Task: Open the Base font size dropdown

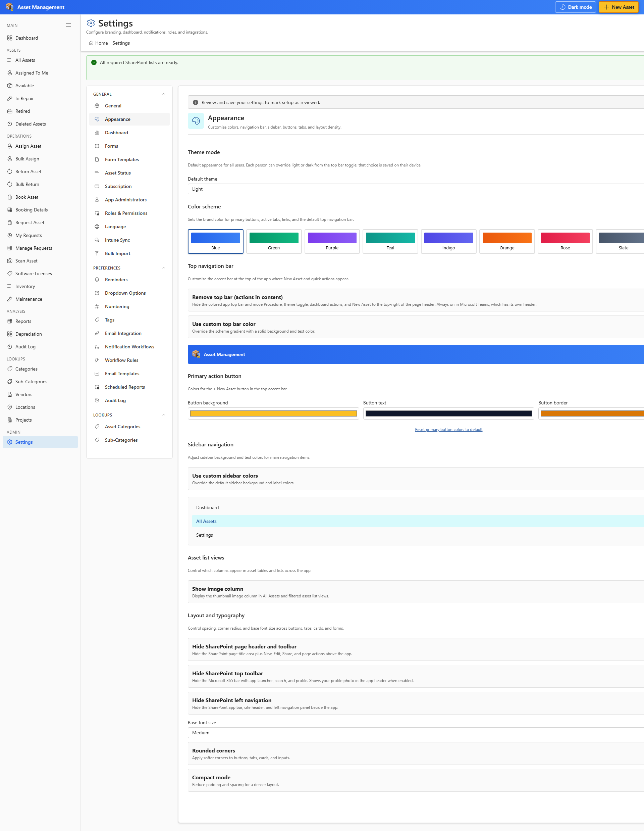Action: click(x=416, y=732)
